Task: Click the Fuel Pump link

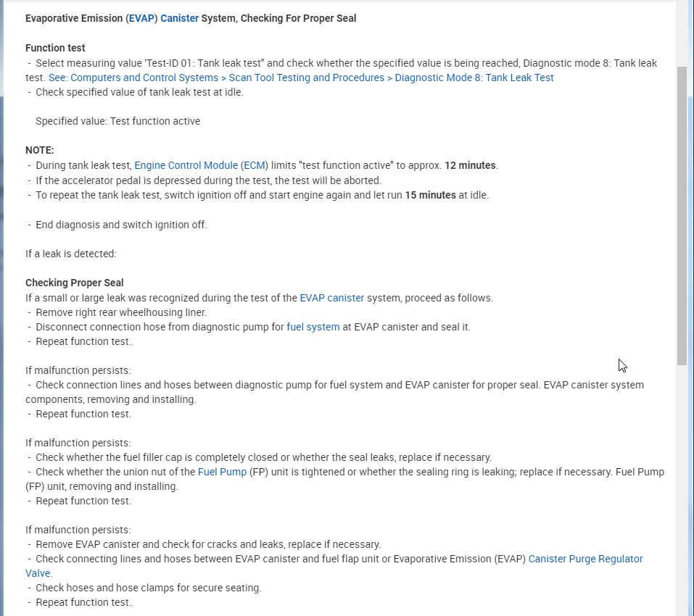Action: (x=222, y=472)
